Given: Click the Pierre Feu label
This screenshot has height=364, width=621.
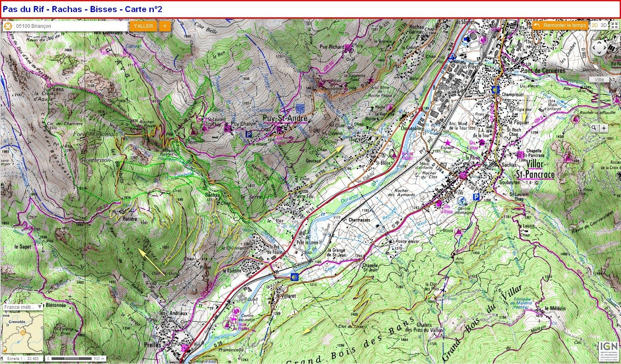Looking at the screenshot, I should pyautogui.click(x=304, y=197).
